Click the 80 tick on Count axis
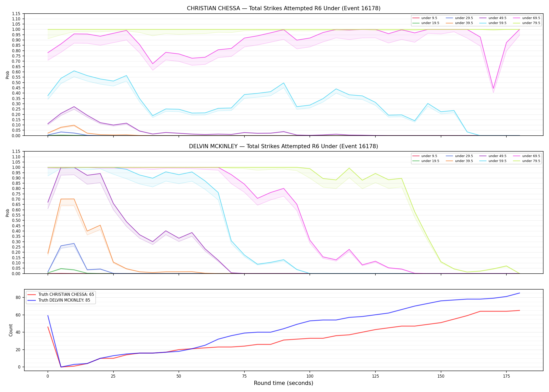The width and height of the screenshot is (549, 392). click(18, 297)
